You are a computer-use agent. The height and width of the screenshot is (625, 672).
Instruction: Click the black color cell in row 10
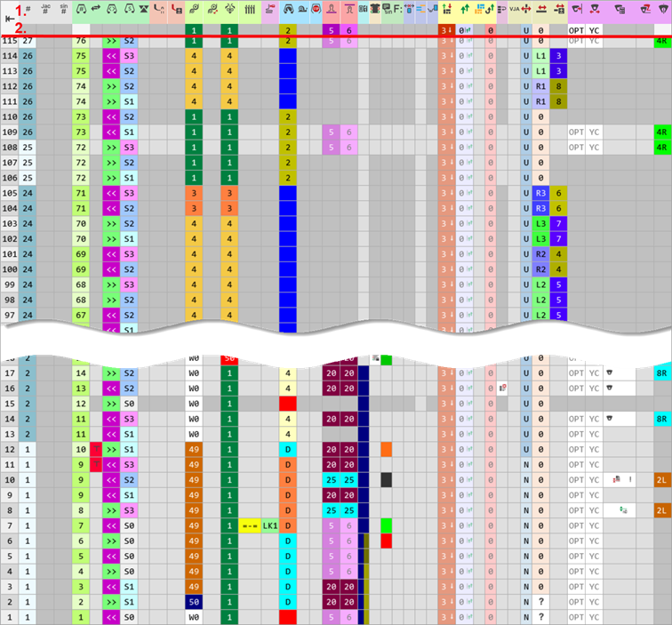387,481
